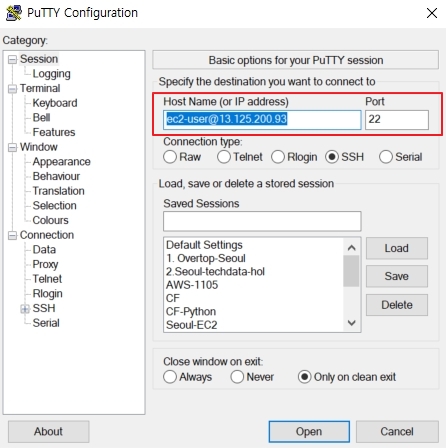Open the Serial settings in the tree

point(46,323)
